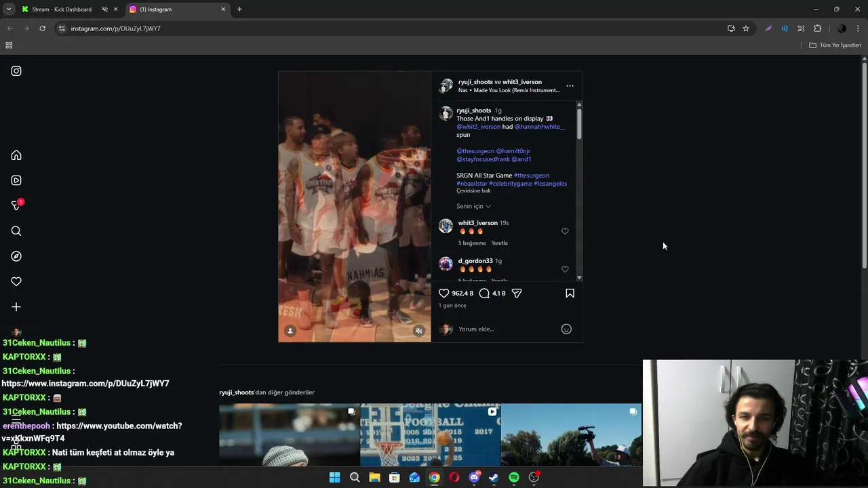
Task: Expand the 'Senin için' comments filter
Action: [473, 206]
